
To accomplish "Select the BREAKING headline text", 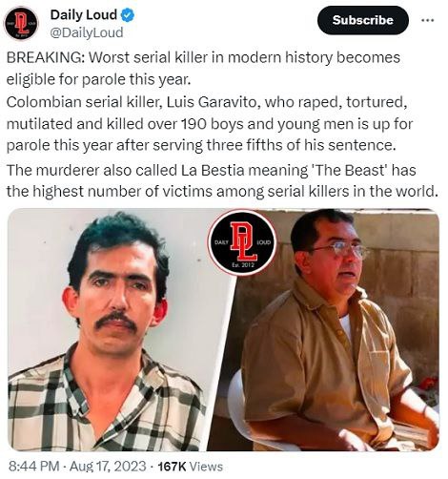I will 46,58.
